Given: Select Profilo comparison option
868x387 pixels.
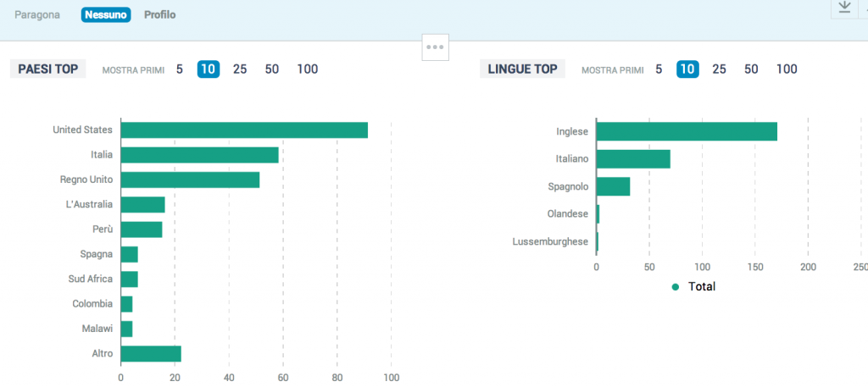Looking at the screenshot, I should pos(160,15).
